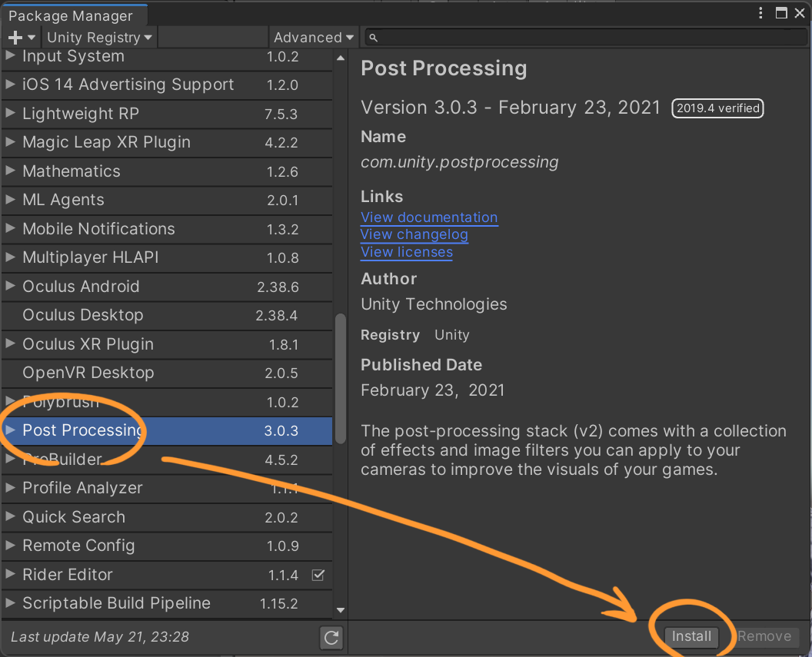Open the dropdown arrow next to plus
The height and width of the screenshot is (657, 812).
coord(32,37)
